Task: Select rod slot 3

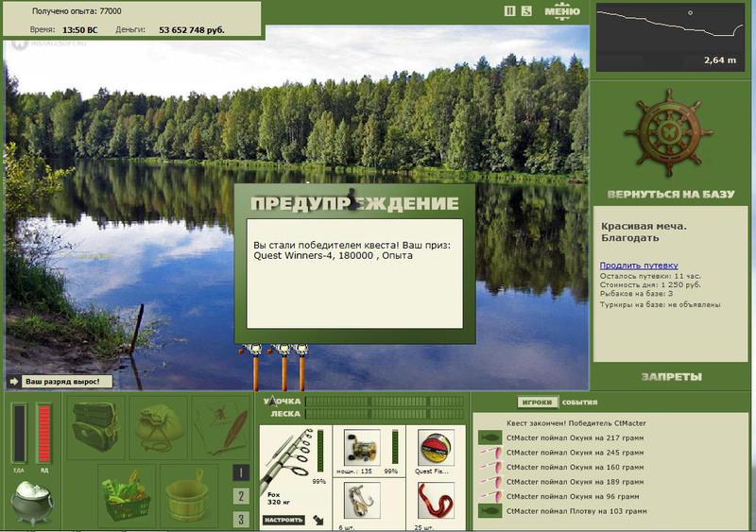Action: [241, 519]
